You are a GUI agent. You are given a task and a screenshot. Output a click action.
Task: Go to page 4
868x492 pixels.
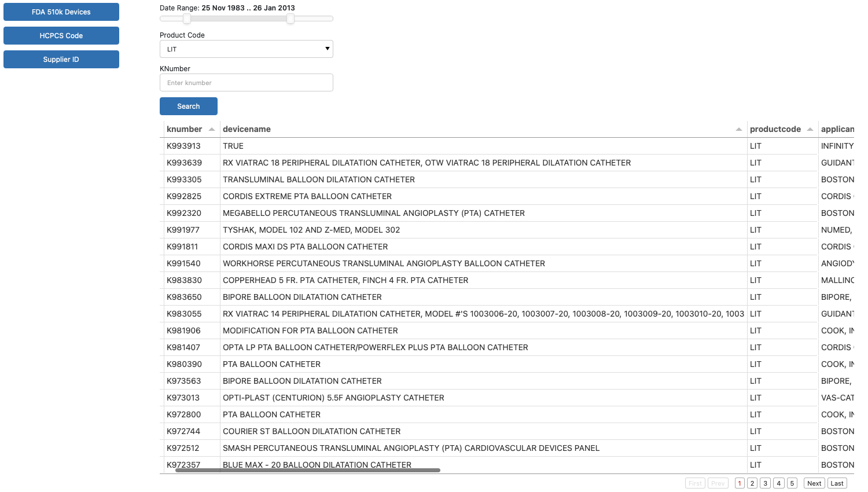coord(779,483)
